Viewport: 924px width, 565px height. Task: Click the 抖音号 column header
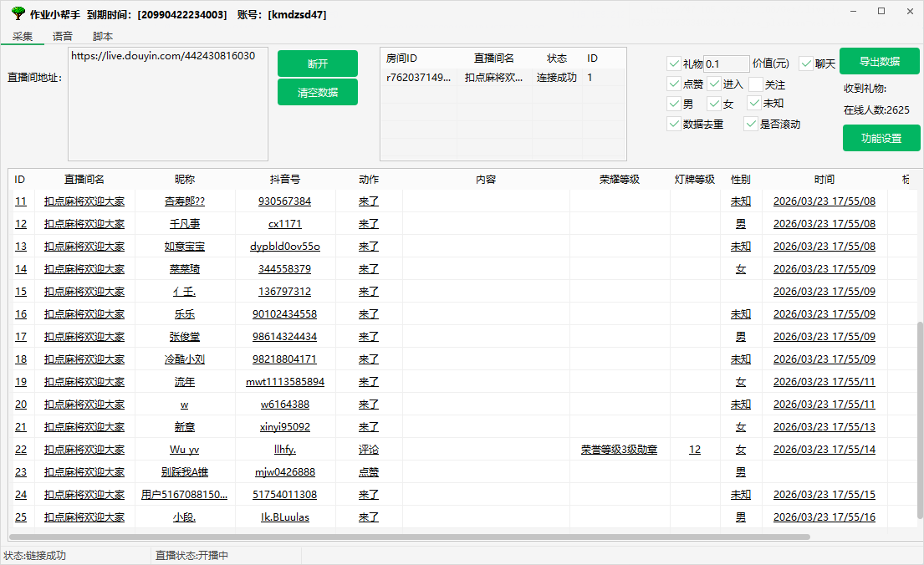point(285,179)
